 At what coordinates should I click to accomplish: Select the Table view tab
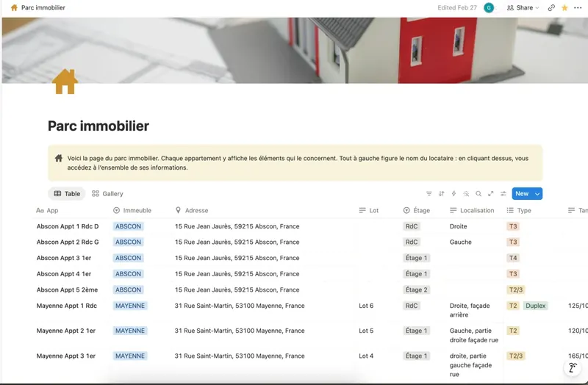[x=67, y=193]
